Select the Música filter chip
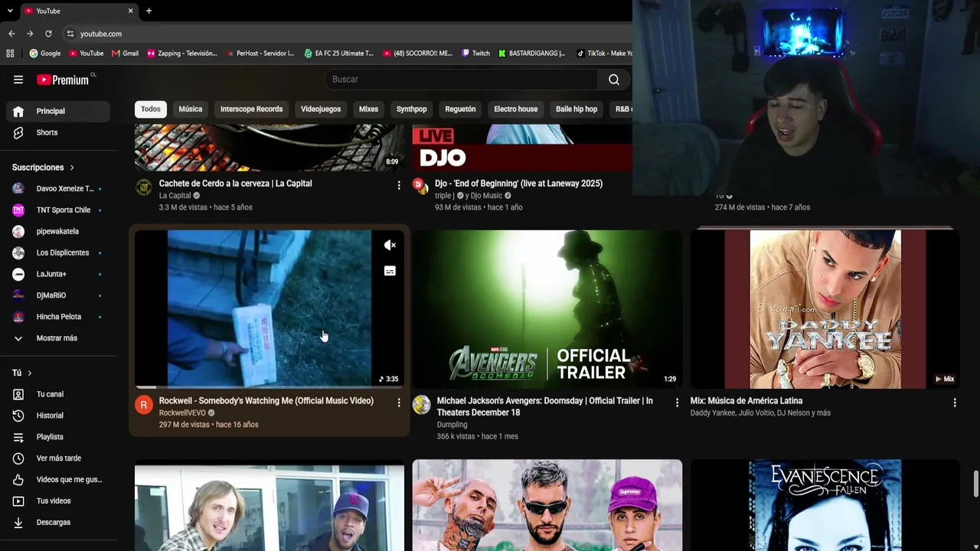This screenshot has width=980, height=551. click(191, 109)
